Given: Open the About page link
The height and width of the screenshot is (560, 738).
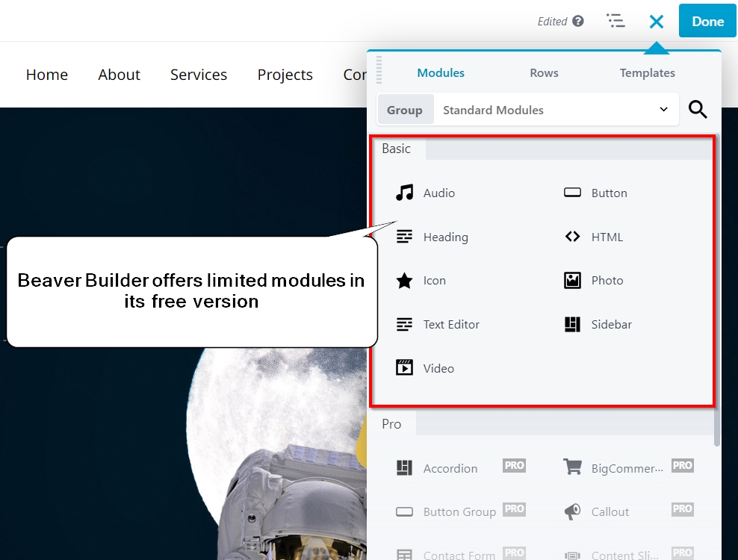Looking at the screenshot, I should pyautogui.click(x=119, y=75).
